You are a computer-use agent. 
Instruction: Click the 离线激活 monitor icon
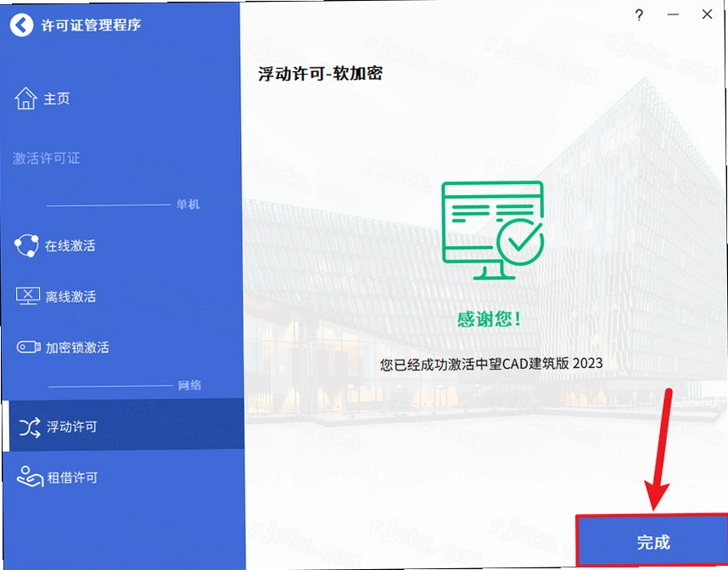tap(28, 296)
